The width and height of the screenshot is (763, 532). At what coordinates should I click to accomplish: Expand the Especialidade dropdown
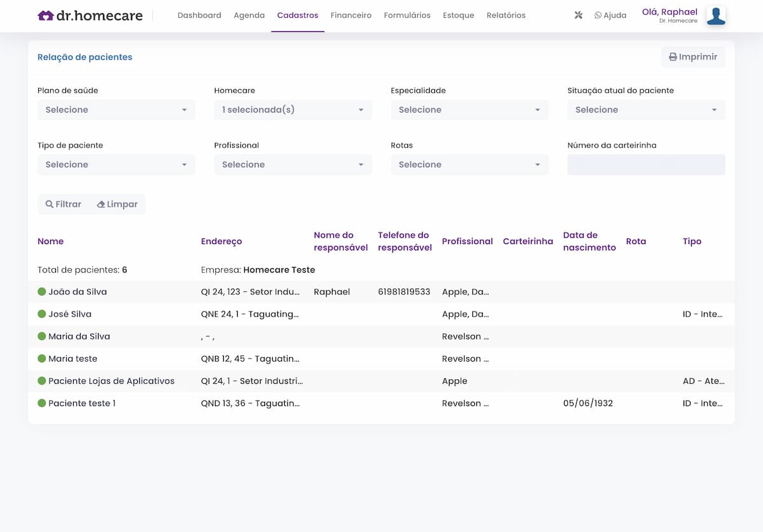pos(469,109)
